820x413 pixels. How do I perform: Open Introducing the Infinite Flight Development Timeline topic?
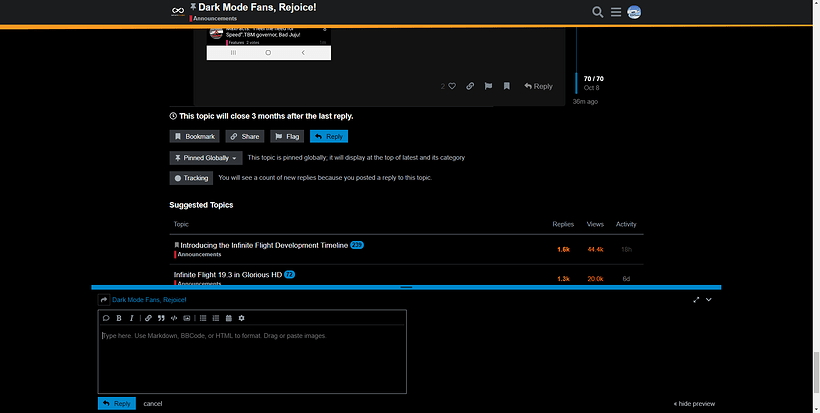[x=264, y=245]
